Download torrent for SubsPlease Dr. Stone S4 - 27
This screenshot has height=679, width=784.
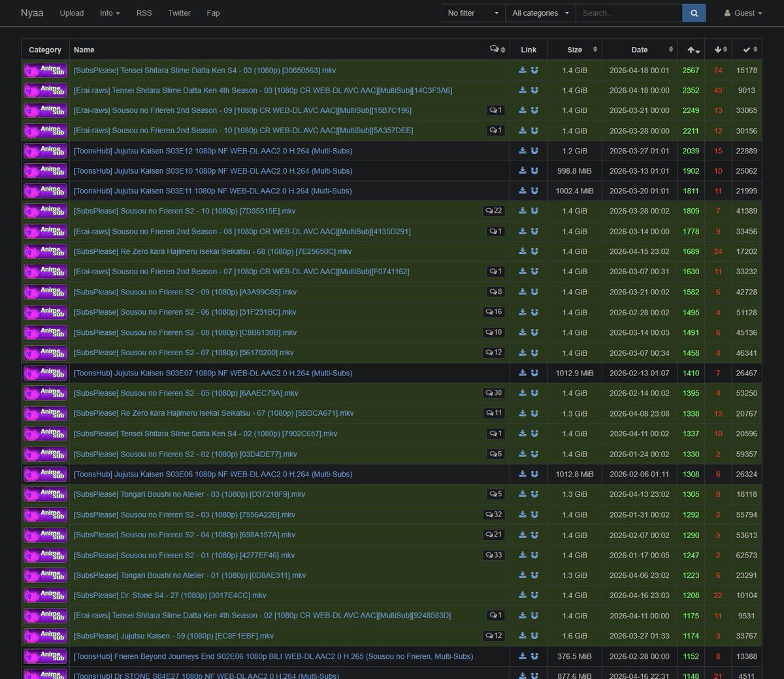click(523, 595)
